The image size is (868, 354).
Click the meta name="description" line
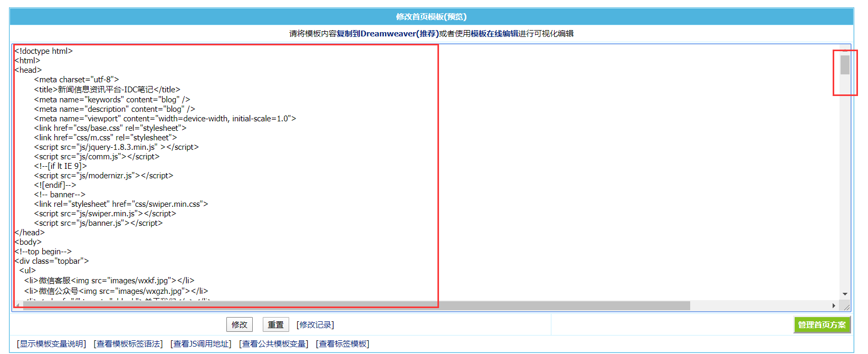tap(115, 109)
